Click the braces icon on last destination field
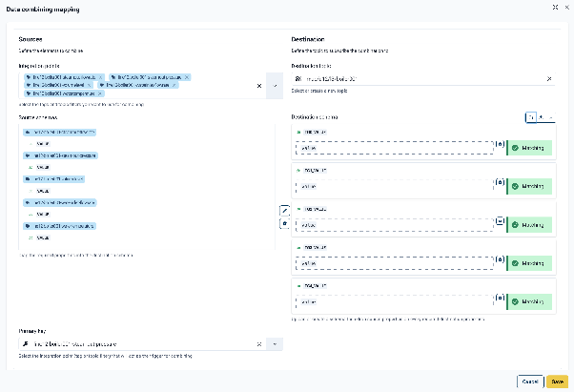574x392 pixels. coord(501,300)
